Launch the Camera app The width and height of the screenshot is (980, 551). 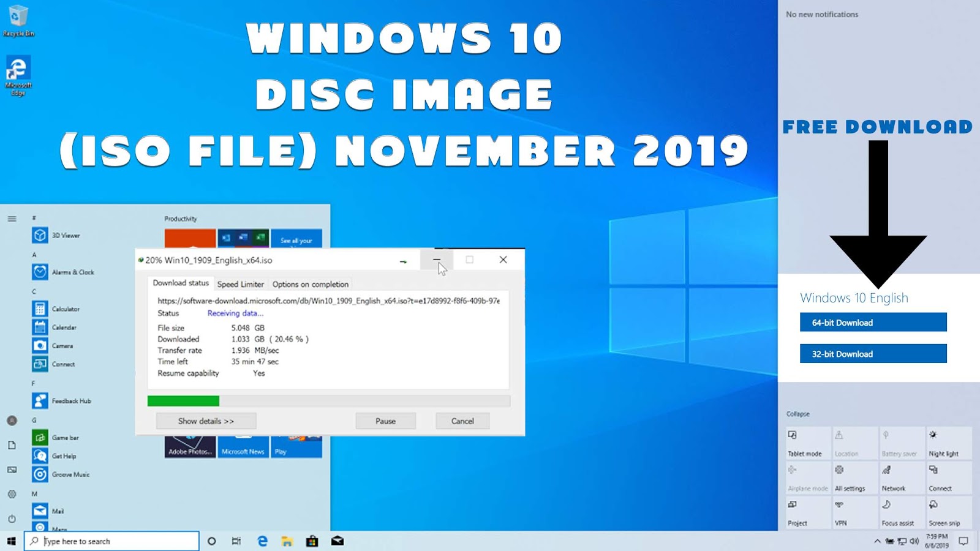pyautogui.click(x=53, y=345)
